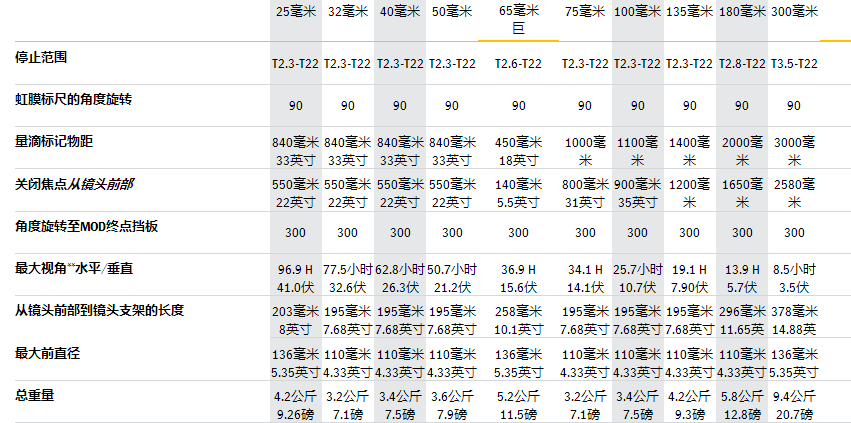
Task: Select the 最大前直径 row label
Action: pyautogui.click(x=48, y=353)
